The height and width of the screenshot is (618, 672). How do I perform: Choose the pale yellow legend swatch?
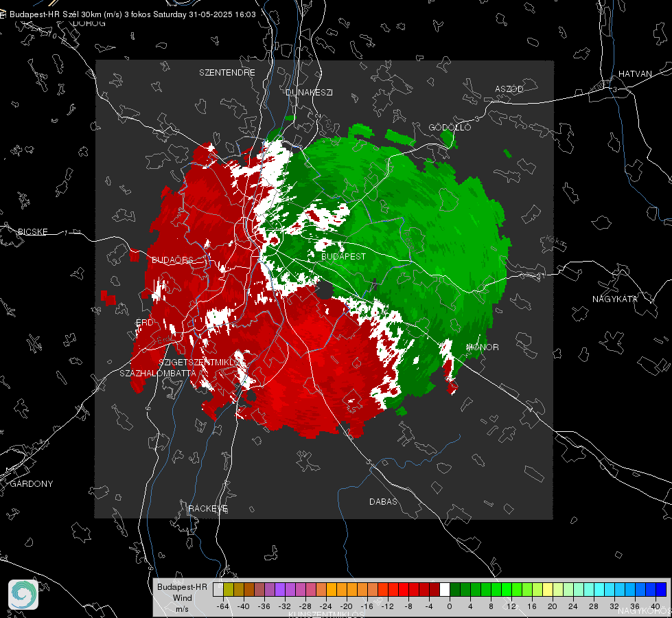coord(548,589)
